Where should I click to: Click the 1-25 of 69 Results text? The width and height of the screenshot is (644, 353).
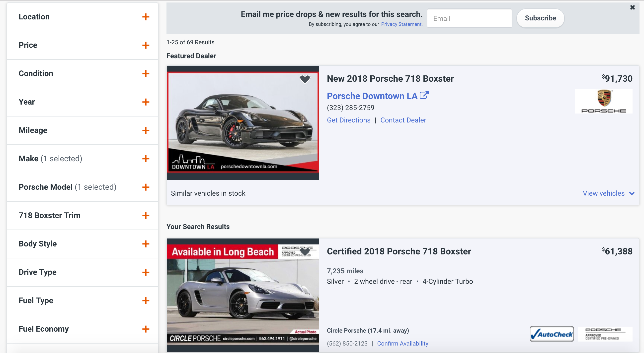point(190,42)
